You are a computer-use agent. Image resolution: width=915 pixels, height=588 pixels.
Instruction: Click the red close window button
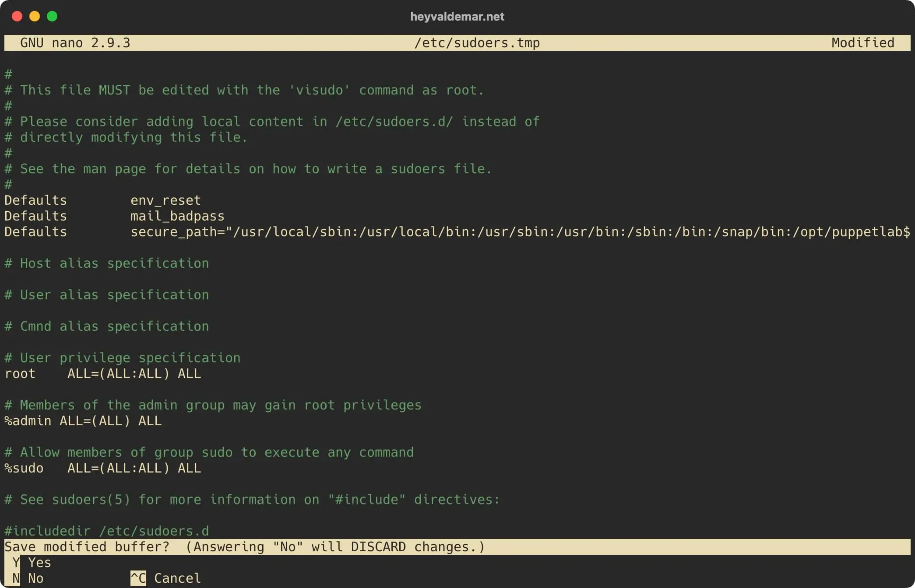tap(17, 17)
